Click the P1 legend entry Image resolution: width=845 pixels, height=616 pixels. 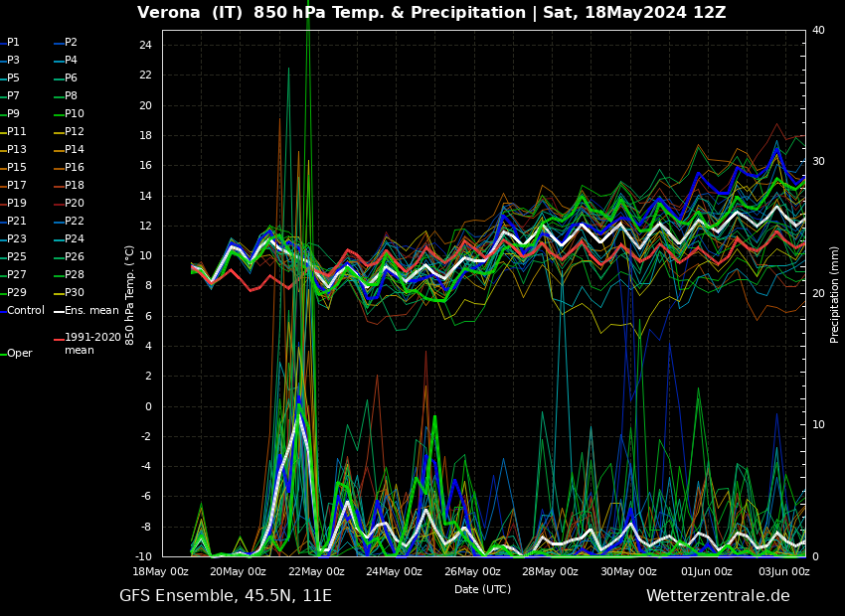click(10, 42)
